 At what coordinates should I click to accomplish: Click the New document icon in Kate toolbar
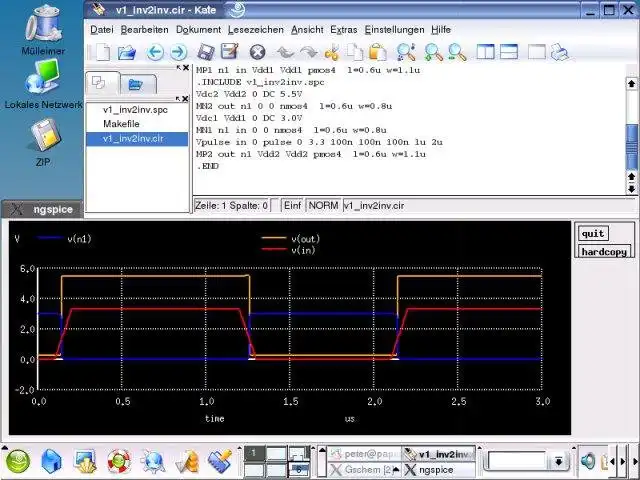point(101,52)
